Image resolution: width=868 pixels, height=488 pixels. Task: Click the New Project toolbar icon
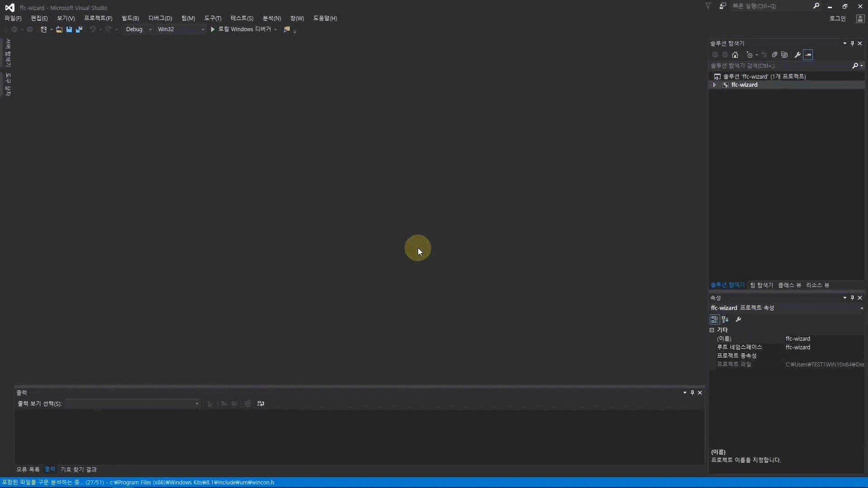point(43,29)
